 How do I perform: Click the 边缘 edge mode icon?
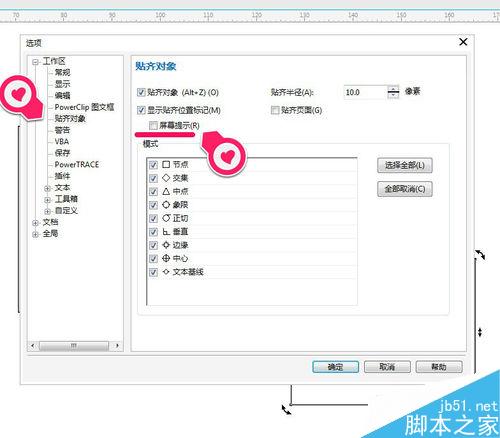tap(166, 245)
